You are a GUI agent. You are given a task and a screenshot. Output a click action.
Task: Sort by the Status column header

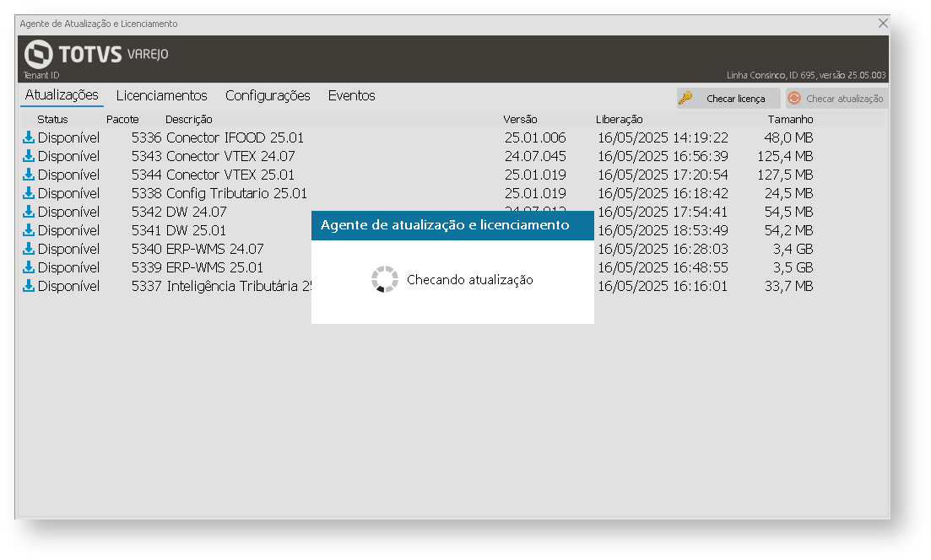click(x=52, y=119)
